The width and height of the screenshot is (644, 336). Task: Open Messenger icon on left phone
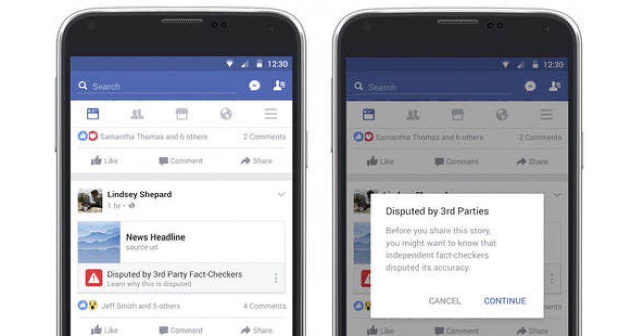coord(255,86)
